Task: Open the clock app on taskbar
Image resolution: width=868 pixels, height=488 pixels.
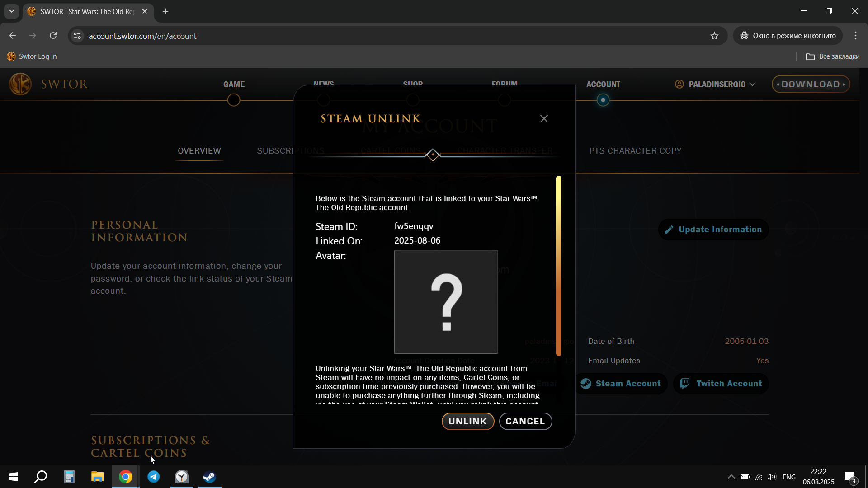Action: click(182, 477)
